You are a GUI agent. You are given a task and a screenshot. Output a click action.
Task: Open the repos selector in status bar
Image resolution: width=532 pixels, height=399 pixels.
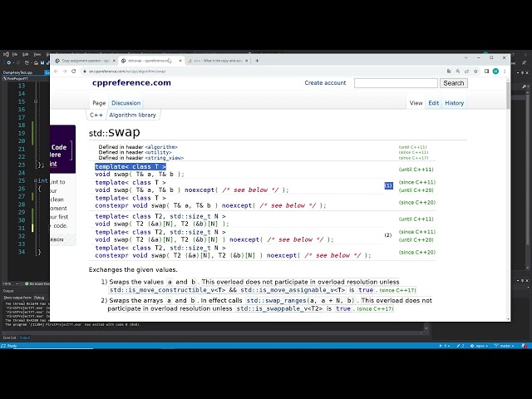479,346
